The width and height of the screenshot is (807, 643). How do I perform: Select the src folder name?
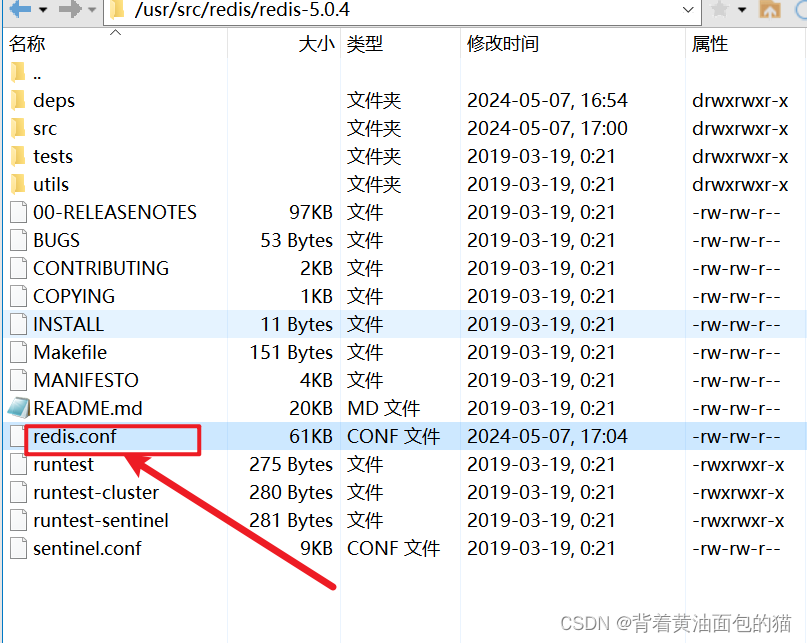click(45, 129)
